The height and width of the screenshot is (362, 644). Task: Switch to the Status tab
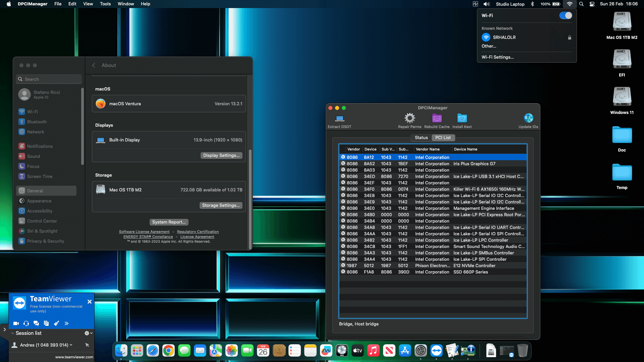pos(421,138)
